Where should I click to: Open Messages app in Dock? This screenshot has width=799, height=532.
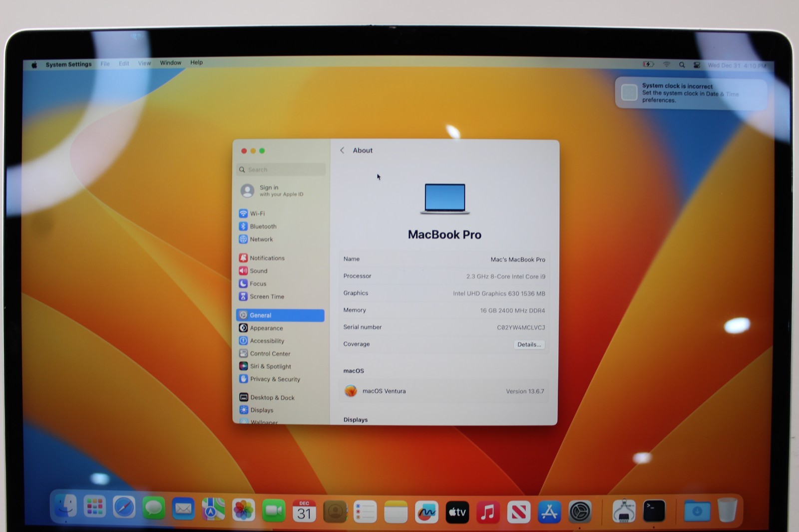(154, 509)
